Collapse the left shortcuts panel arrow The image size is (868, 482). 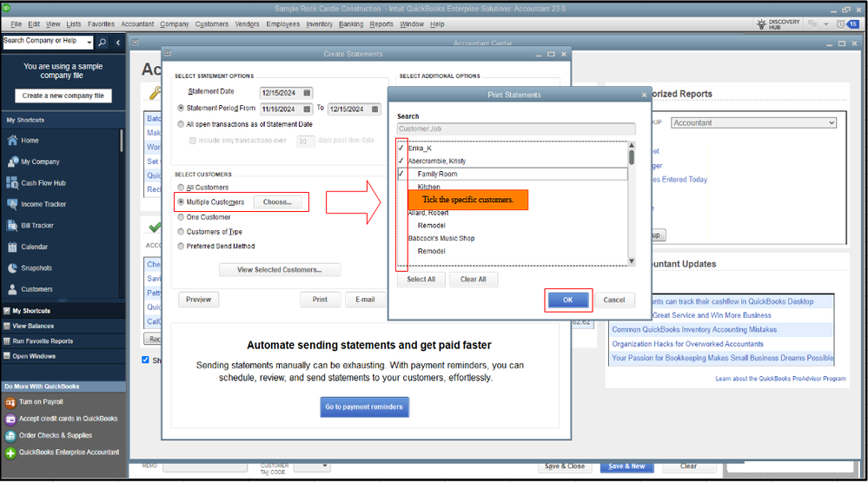[118, 42]
